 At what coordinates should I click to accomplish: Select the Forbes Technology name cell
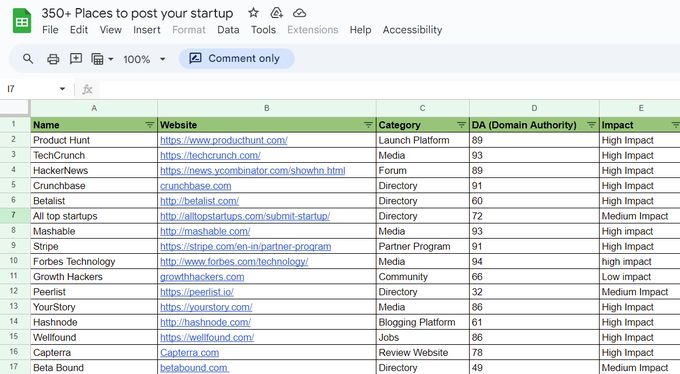coord(94,262)
